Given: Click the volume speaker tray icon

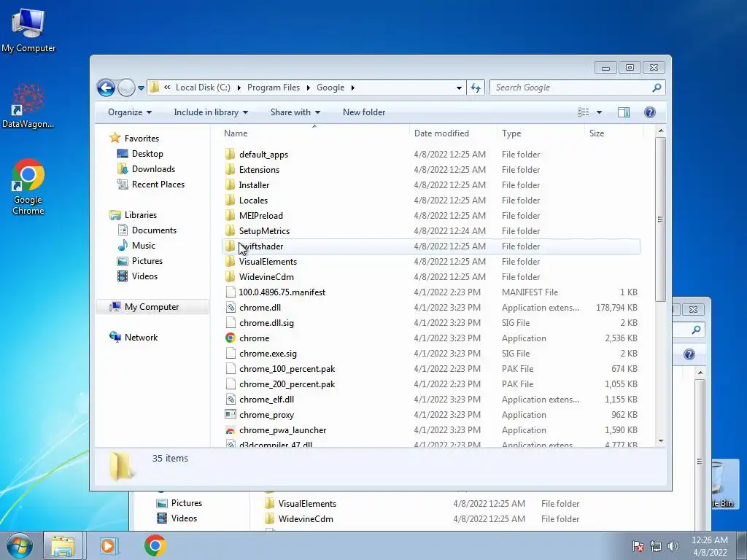Looking at the screenshot, I should coord(673,546).
